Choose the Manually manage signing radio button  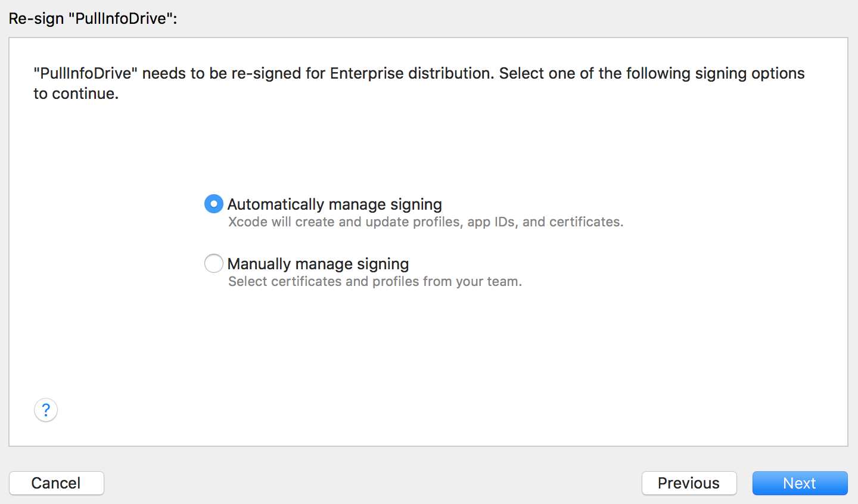click(x=214, y=263)
